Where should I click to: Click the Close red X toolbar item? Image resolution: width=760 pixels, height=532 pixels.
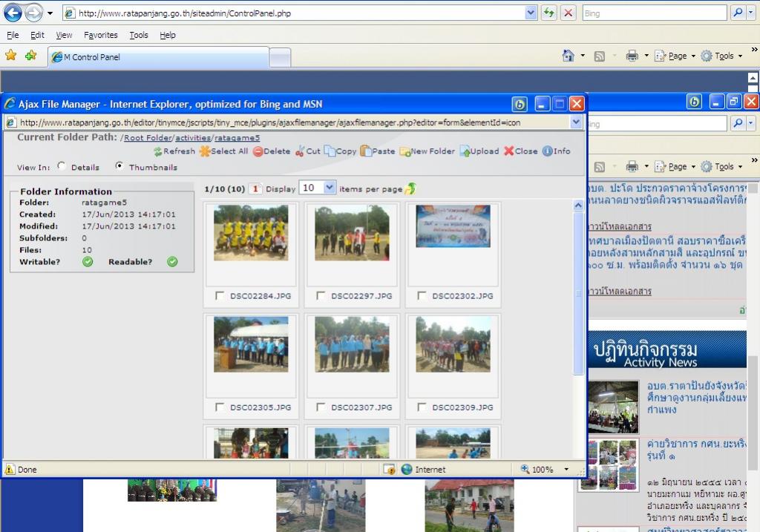click(x=520, y=151)
